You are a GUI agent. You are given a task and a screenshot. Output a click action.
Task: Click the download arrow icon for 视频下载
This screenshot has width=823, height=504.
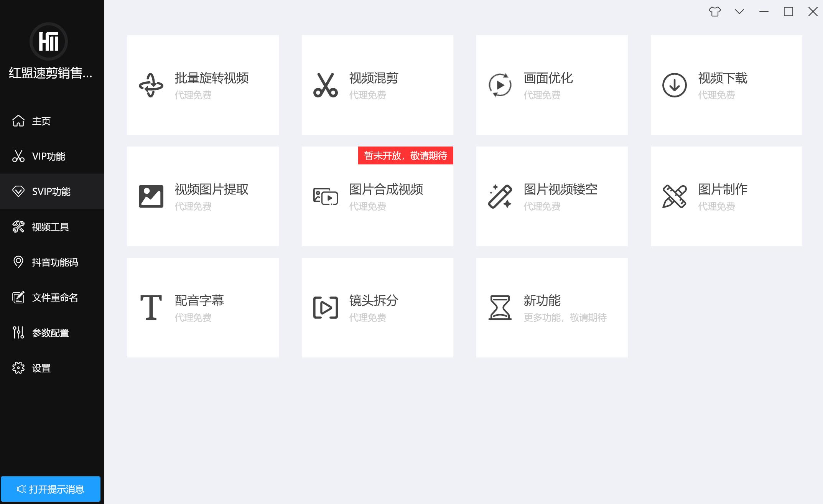tap(674, 85)
